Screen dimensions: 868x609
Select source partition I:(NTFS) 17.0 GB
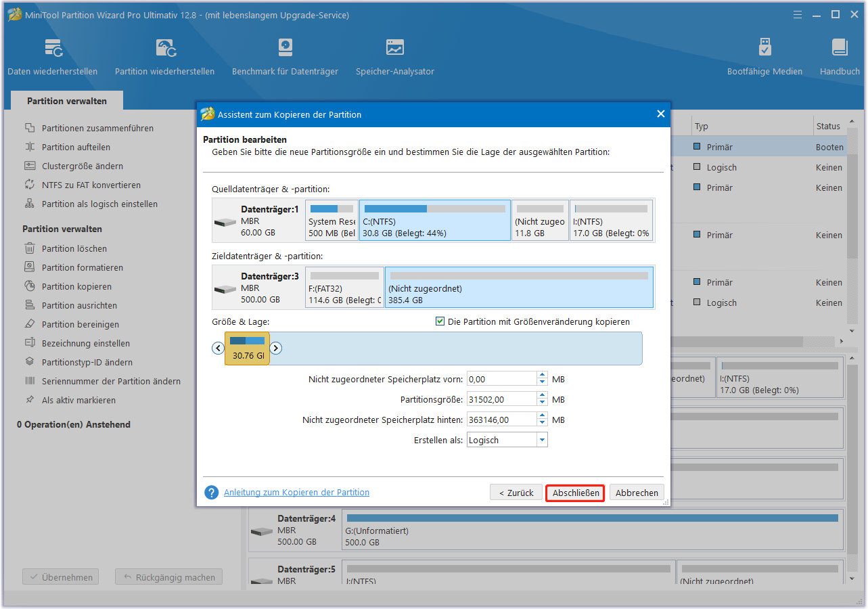pyautogui.click(x=612, y=220)
